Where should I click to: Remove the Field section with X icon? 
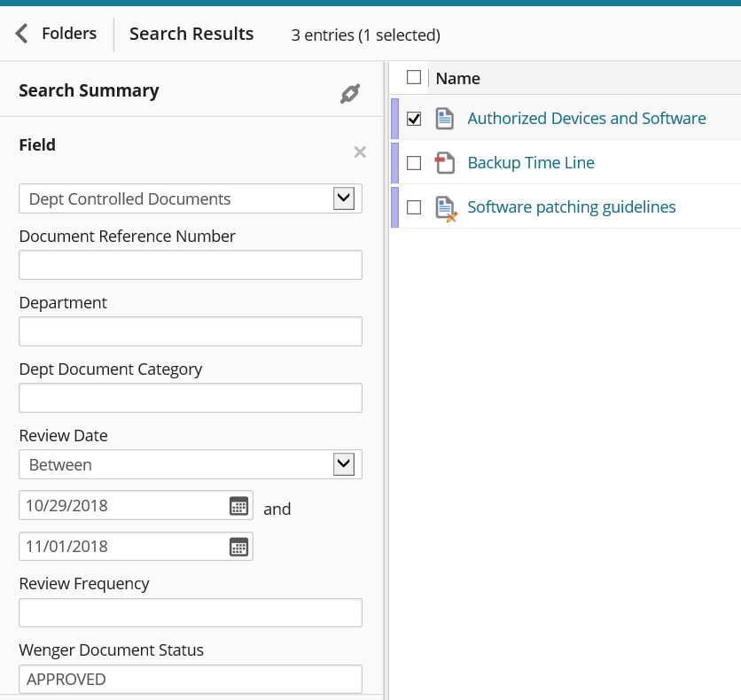(x=360, y=152)
